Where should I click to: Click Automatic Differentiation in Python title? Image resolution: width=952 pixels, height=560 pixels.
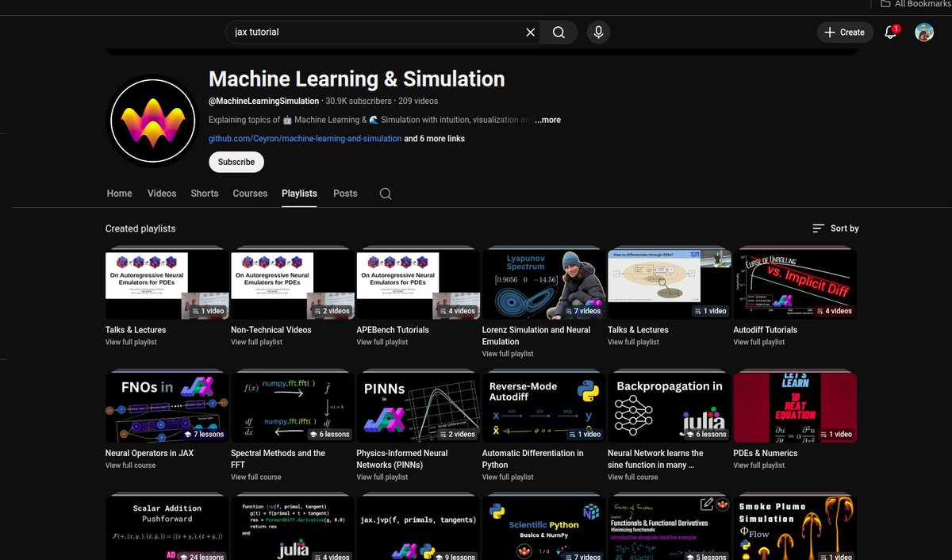tap(532, 459)
